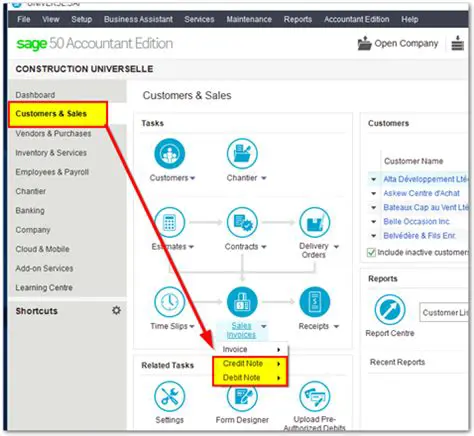Viewport: 474px width, 436px height.
Task: Expand arrow beside Belvédère & Fils Enr
Action: (x=374, y=236)
